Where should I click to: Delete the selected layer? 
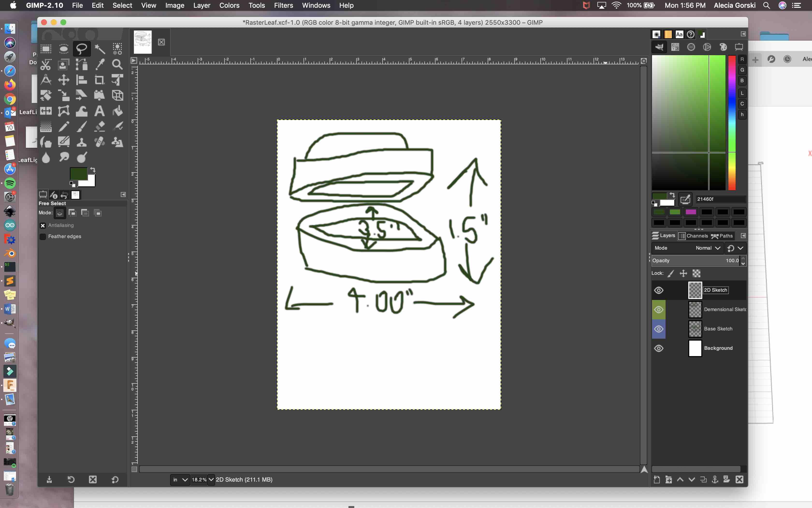(x=739, y=479)
